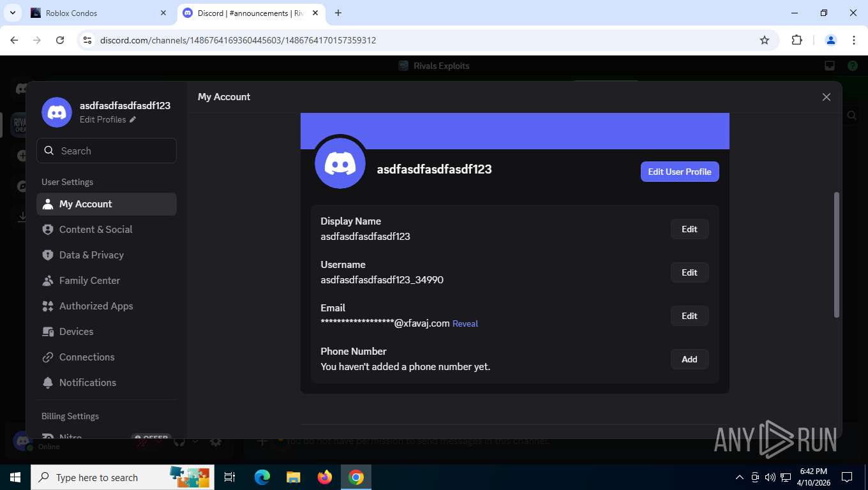The height and width of the screenshot is (490, 868).
Task: Close the Discord browser tab
Action: pos(315,13)
